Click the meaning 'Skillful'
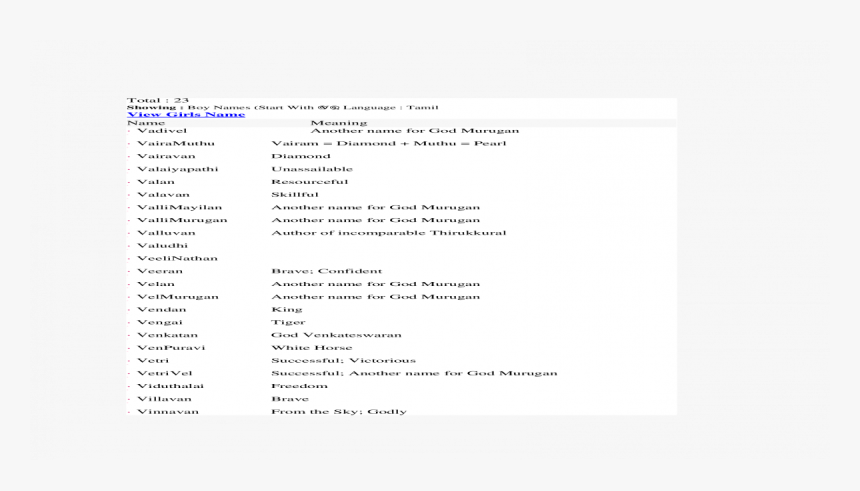Screen dimensions: 860x491 pos(295,194)
